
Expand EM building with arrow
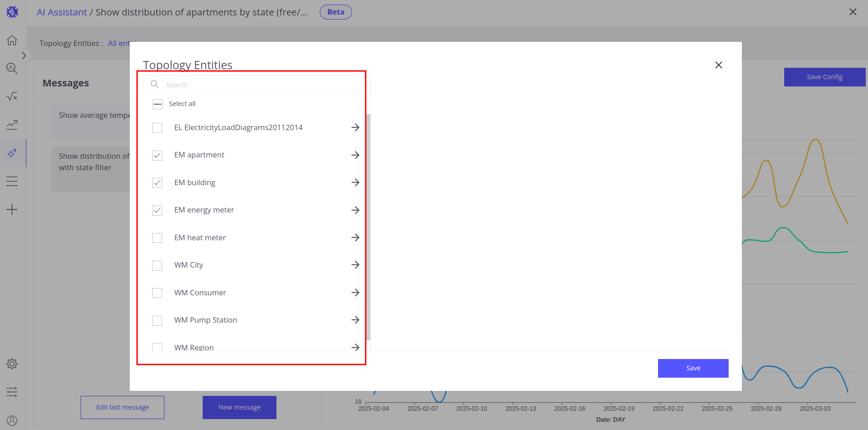[355, 182]
